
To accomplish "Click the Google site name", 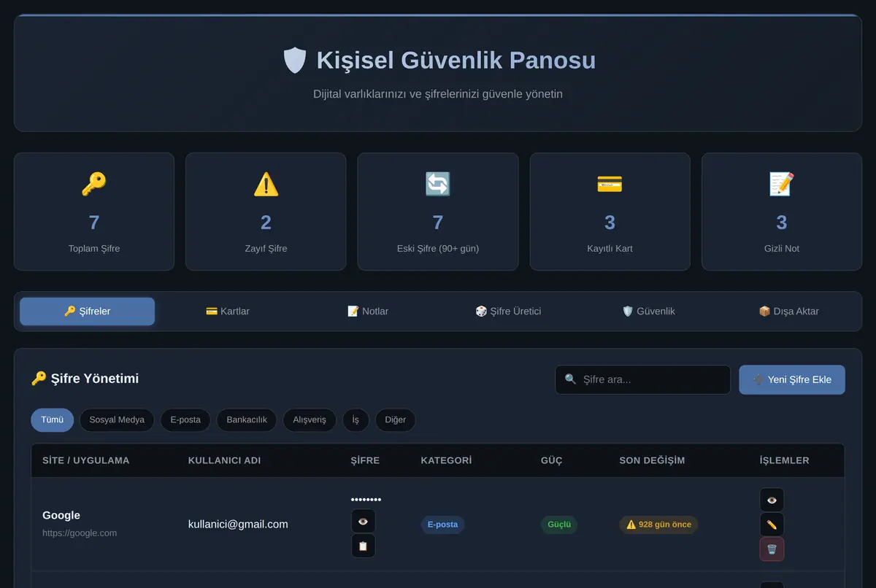I will (61, 515).
